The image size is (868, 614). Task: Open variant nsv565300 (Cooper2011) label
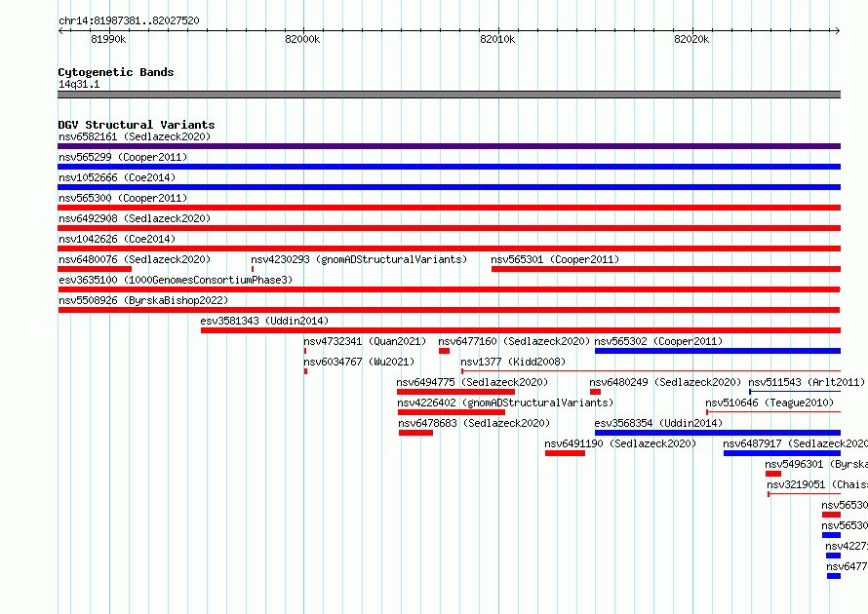click(x=123, y=198)
